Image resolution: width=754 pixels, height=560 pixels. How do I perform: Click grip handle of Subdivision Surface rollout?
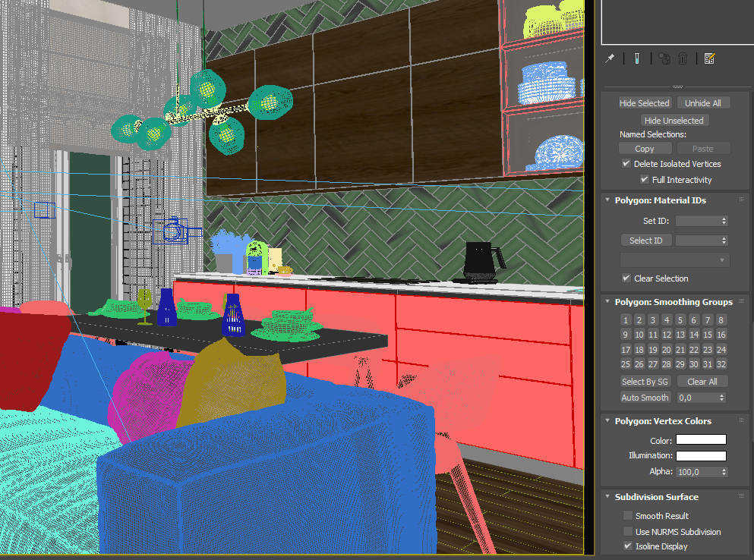coord(741,496)
